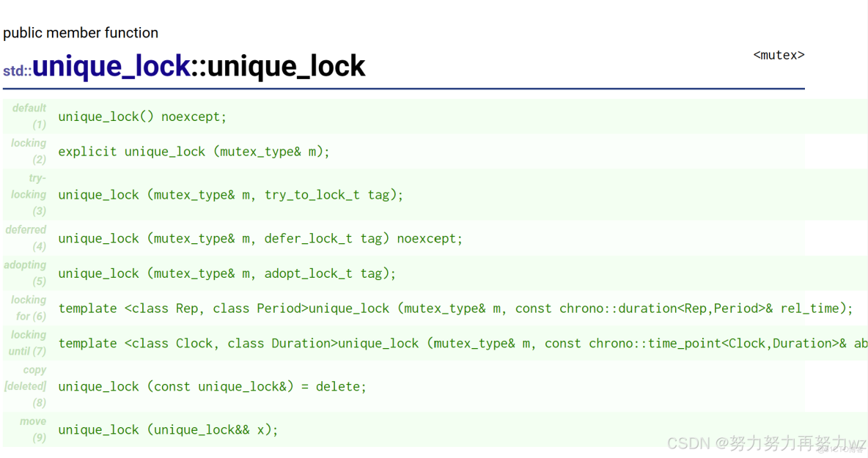Select the explicit unique_lock constructor line
868x458 pixels.
click(x=194, y=152)
